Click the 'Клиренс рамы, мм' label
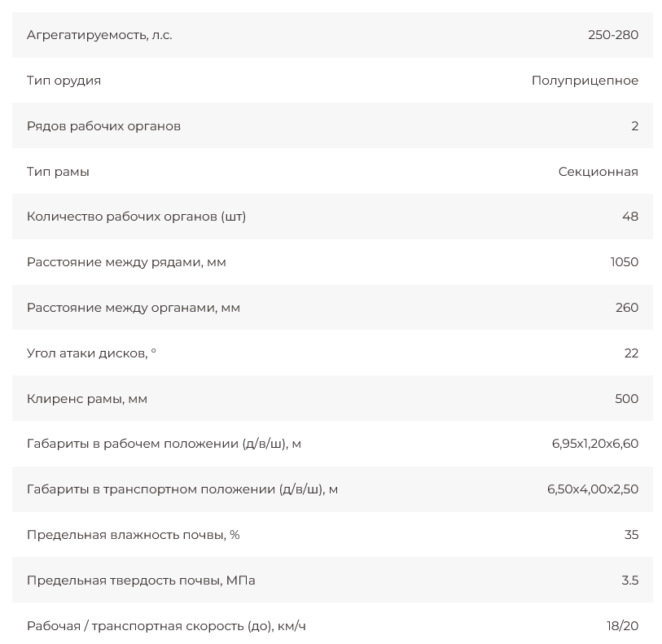 point(87,399)
